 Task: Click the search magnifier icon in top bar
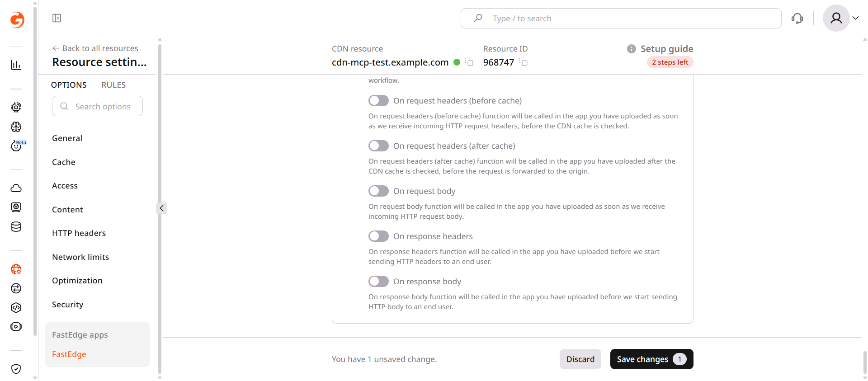[478, 18]
